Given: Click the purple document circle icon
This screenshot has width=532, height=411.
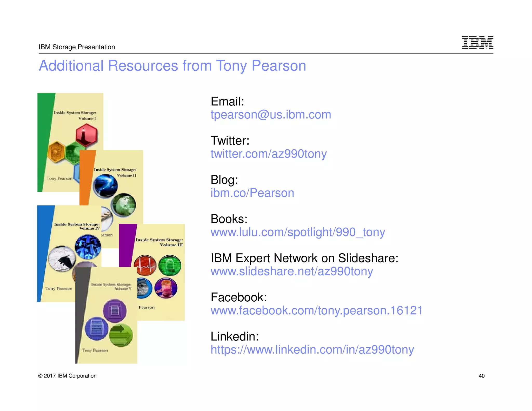Looking at the screenshot, I should [x=115, y=311].
